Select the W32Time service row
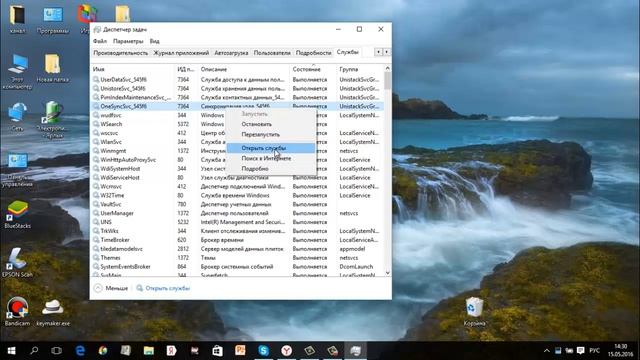 tap(237, 196)
